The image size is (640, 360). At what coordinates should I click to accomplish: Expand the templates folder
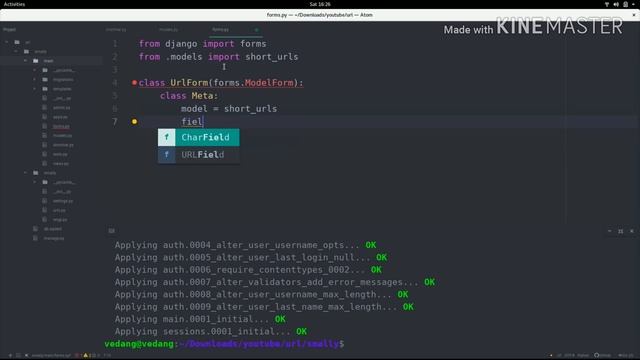pyautogui.click(x=35, y=89)
